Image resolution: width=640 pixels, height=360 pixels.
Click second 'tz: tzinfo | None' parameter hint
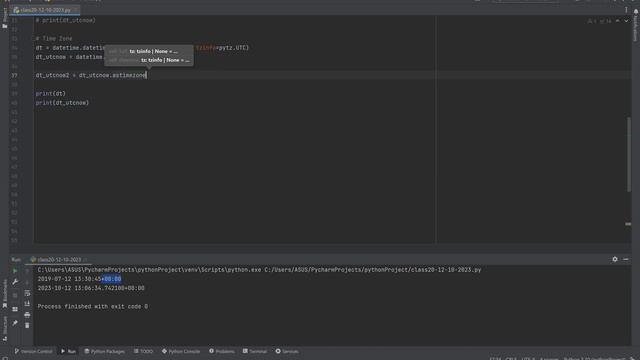(165, 60)
